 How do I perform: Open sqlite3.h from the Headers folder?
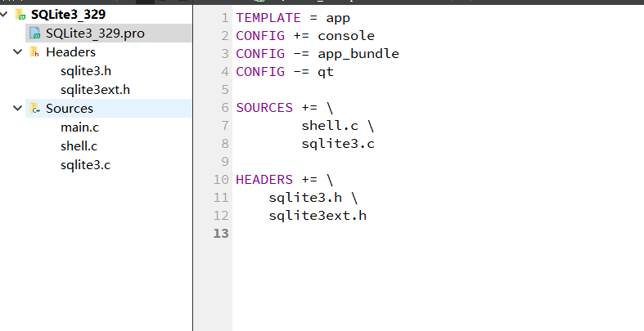tap(86, 71)
